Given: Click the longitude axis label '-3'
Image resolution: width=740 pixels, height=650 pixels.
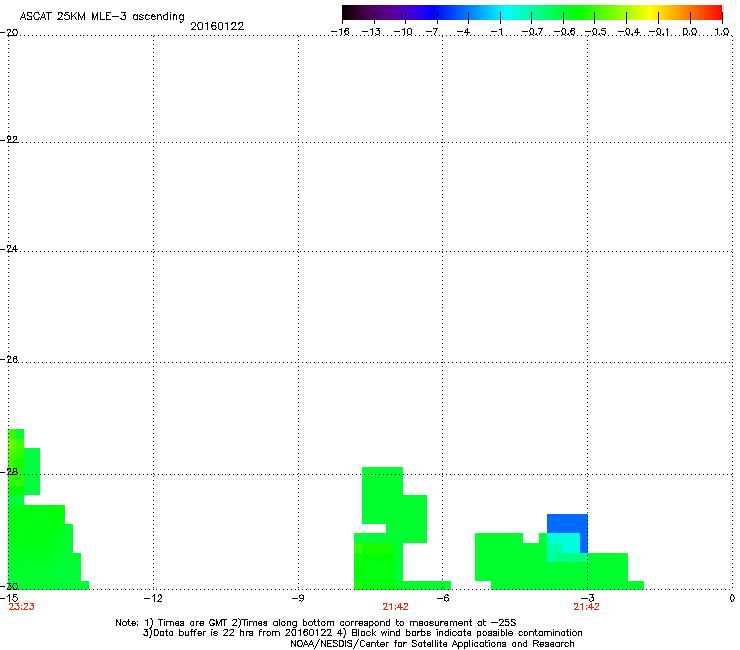Looking at the screenshot, I should [x=588, y=598].
